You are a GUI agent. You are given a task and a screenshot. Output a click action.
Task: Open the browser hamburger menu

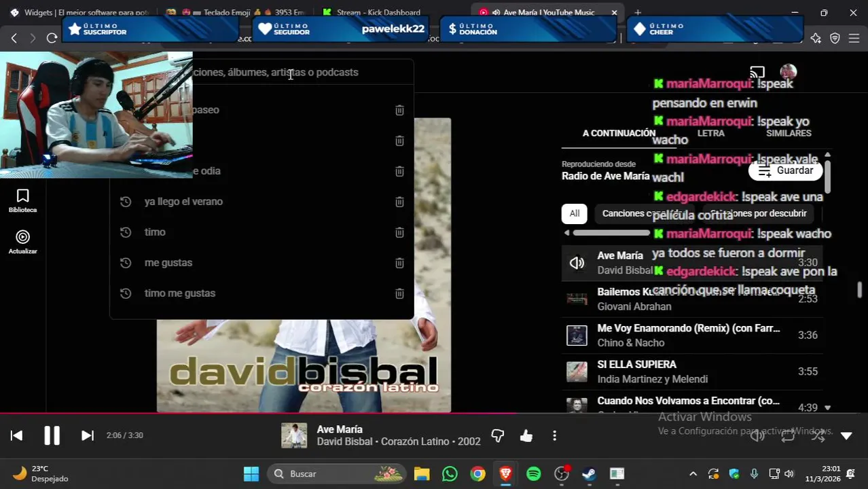(x=854, y=38)
